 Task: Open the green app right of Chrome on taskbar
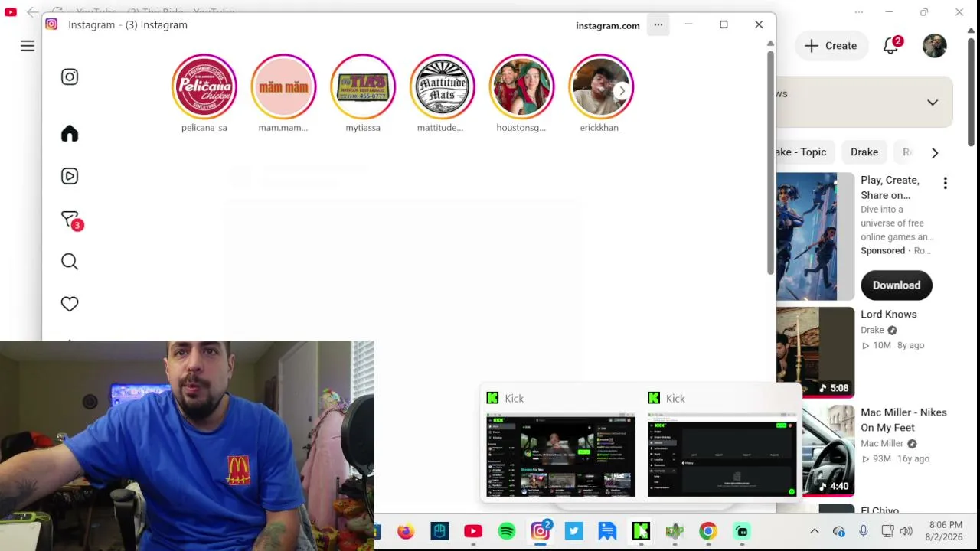[x=741, y=531]
